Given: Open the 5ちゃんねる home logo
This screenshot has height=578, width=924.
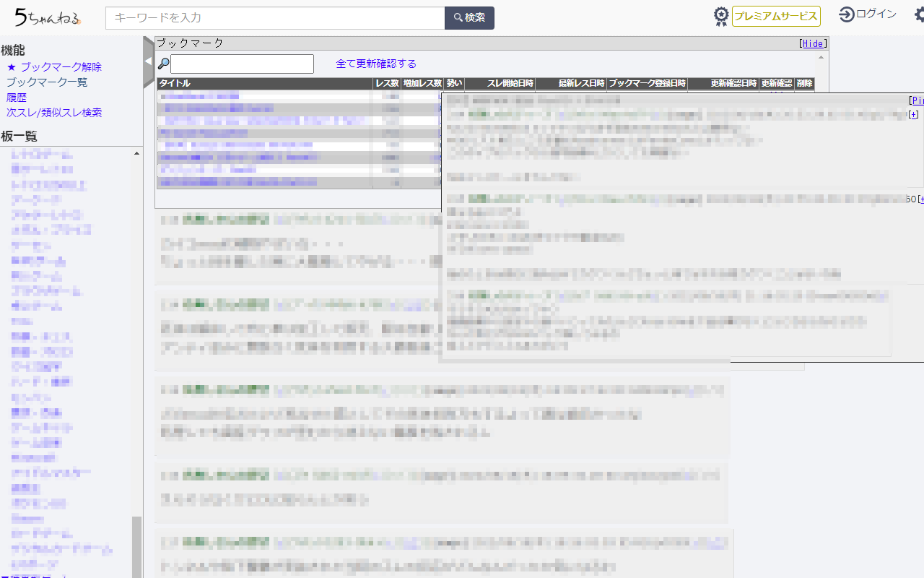Looking at the screenshot, I should 48,16.
